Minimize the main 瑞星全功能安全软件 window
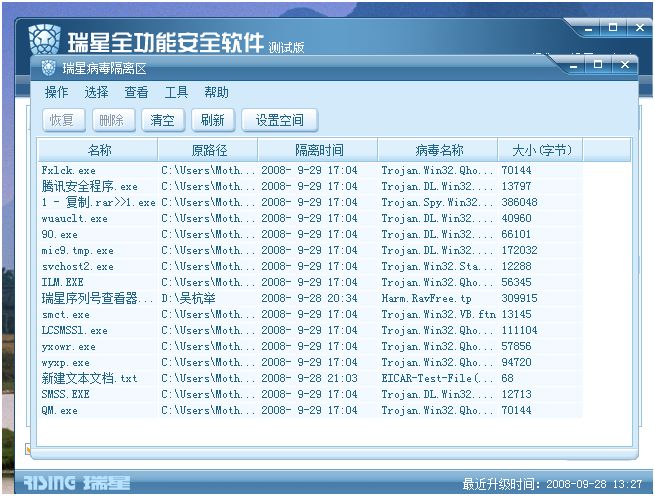Image resolution: width=655 pixels, height=496 pixels. tap(588, 29)
